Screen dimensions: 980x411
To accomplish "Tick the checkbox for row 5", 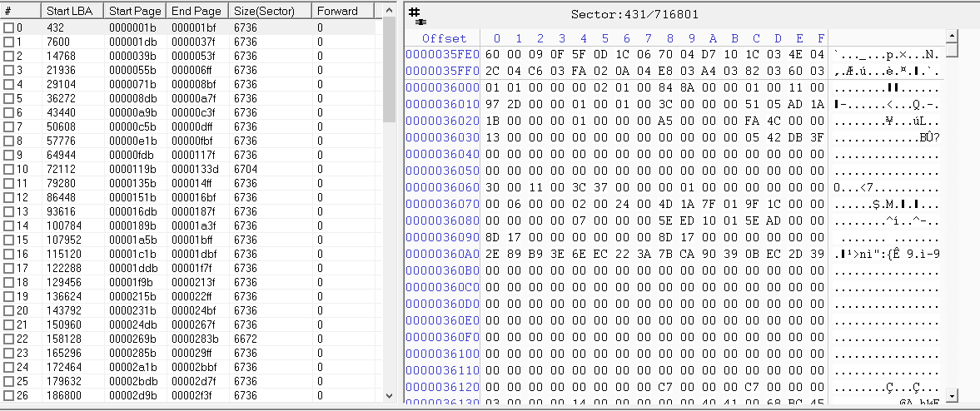I will [x=8, y=99].
